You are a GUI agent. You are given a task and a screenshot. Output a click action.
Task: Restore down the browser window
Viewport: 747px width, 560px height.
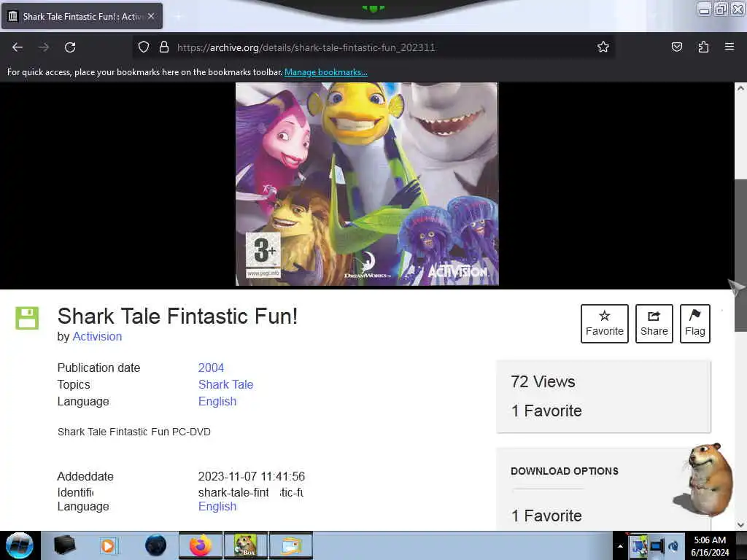(721, 9)
